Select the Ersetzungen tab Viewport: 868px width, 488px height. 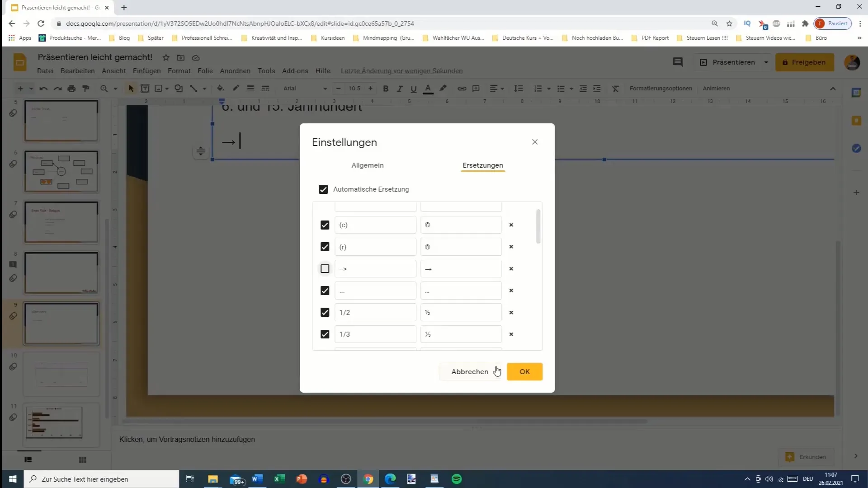pyautogui.click(x=482, y=165)
